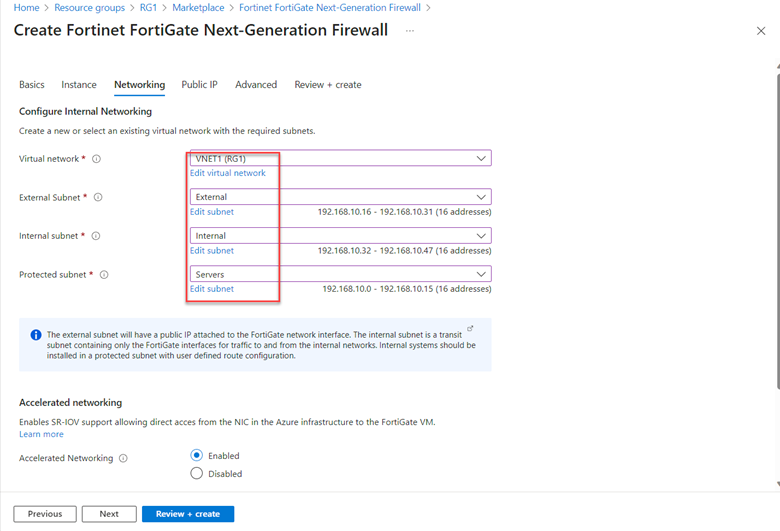
Task: Click info icon next to Virtual network
Action: 97,159
